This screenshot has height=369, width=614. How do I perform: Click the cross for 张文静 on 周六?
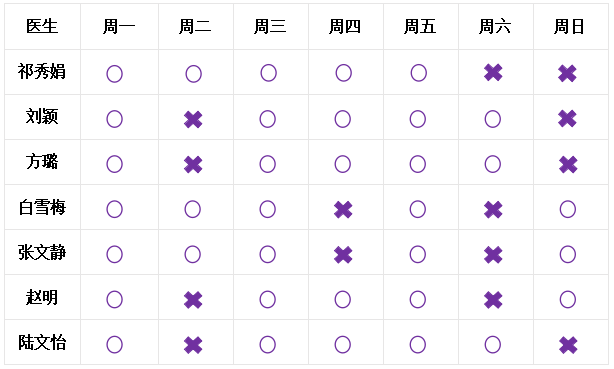tap(493, 255)
